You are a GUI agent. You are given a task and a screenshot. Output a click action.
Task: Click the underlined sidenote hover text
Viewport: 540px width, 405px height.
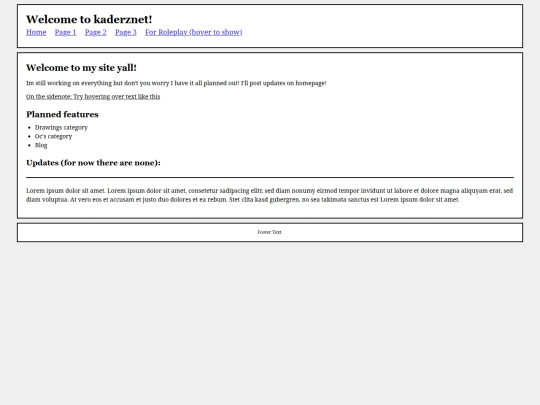click(93, 97)
